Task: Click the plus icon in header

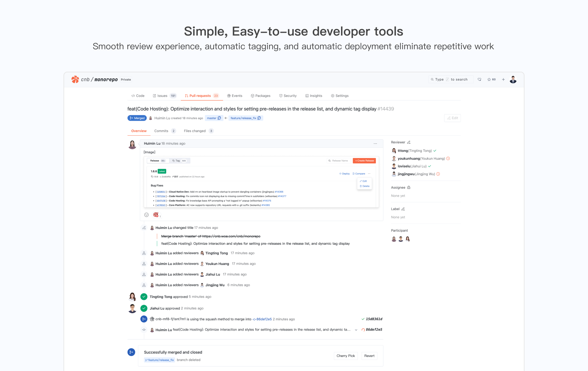Action: tap(503, 79)
